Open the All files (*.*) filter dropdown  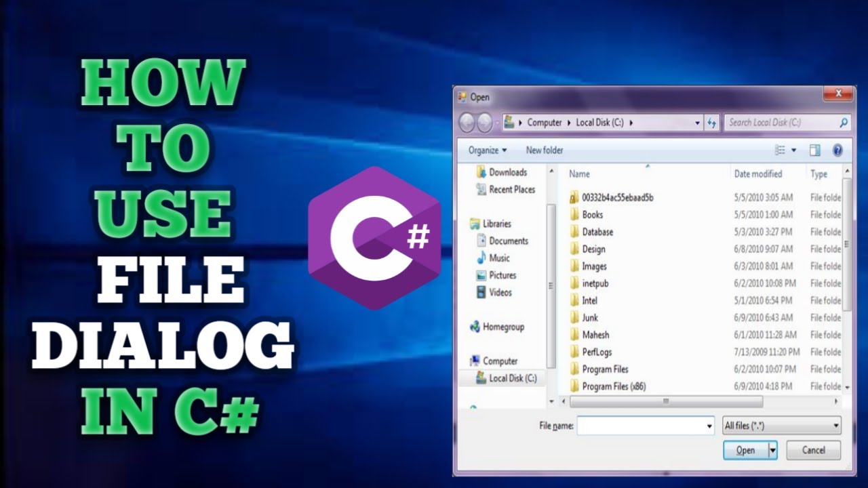pos(782,426)
